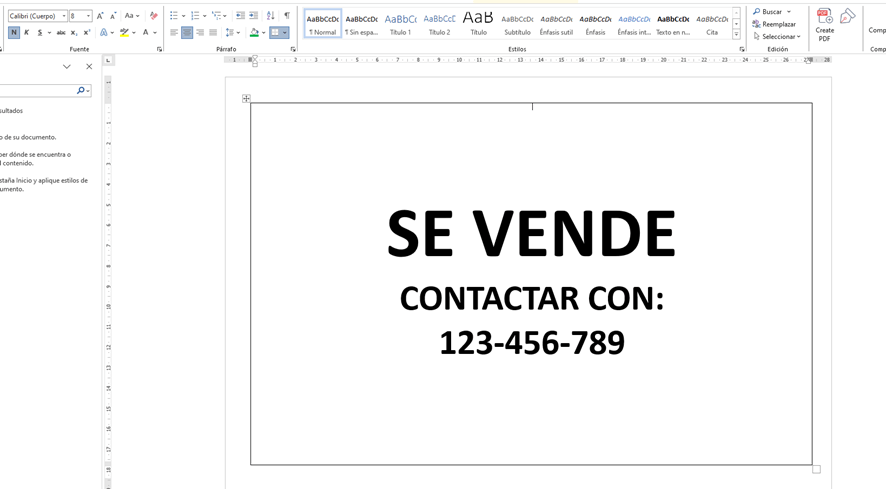This screenshot has width=886, height=489.
Task: Increase paragraph indent
Action: pos(254,16)
